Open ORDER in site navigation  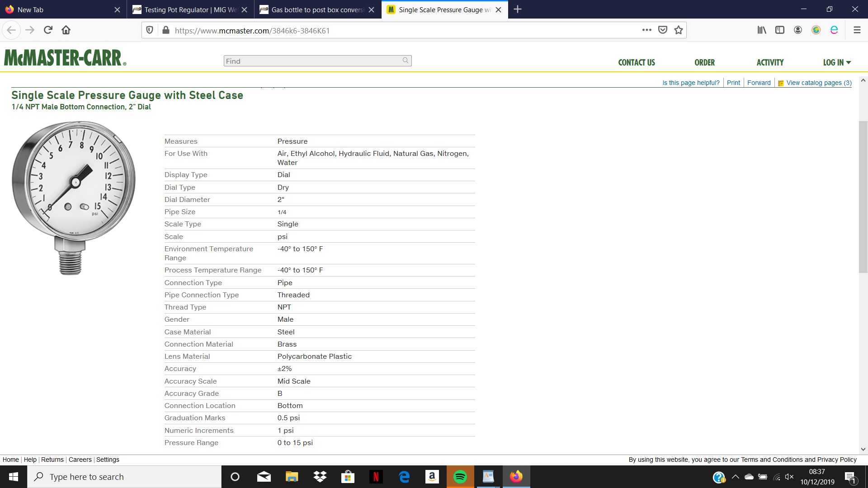[x=705, y=63]
